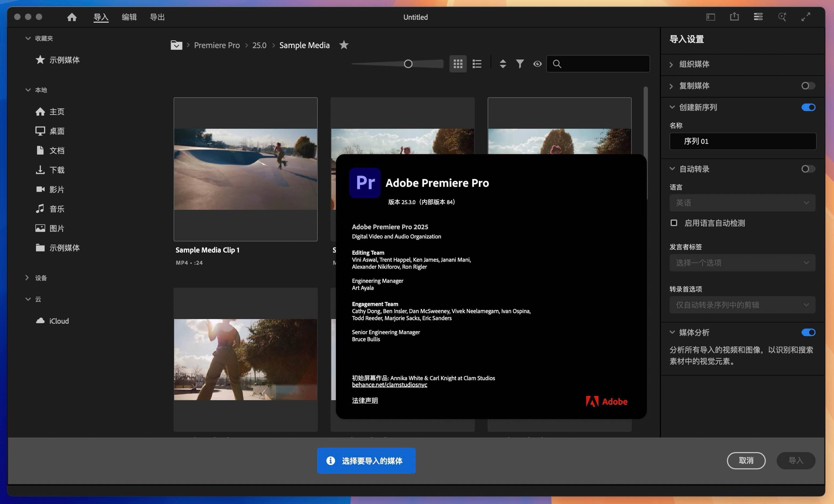This screenshot has width=834, height=504.
Task: Check the 启用语言自动检测 checkbox
Action: point(674,223)
